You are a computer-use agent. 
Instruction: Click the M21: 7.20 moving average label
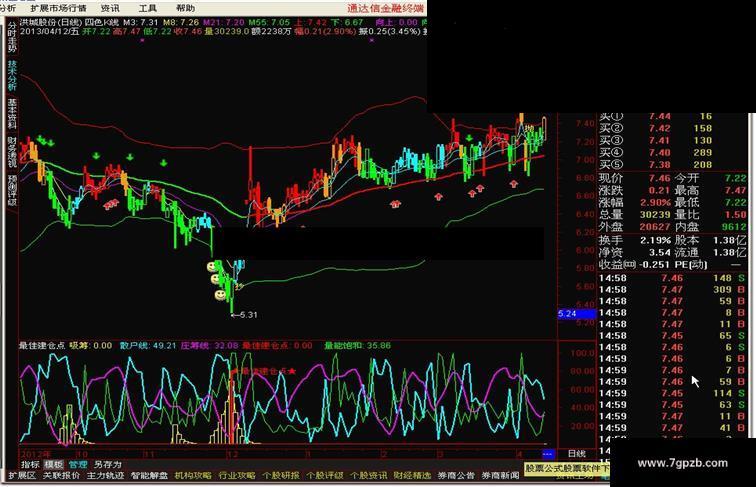click(x=223, y=22)
